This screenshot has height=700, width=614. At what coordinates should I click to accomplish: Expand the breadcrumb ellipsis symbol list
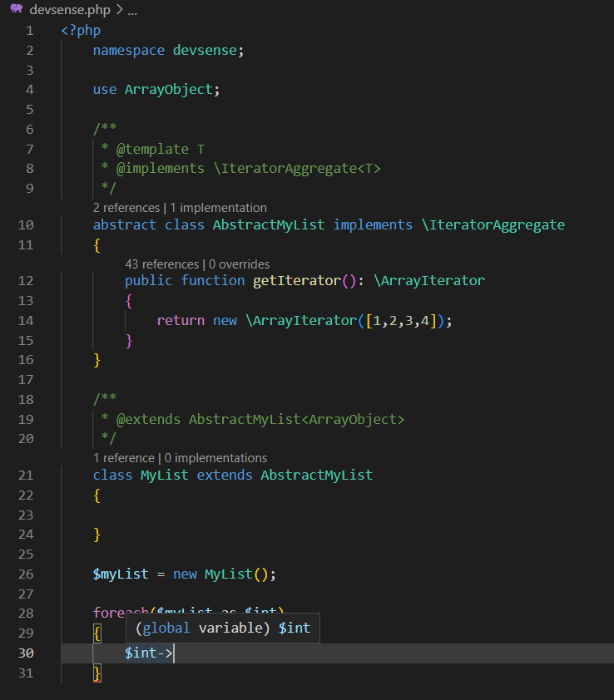[132, 10]
